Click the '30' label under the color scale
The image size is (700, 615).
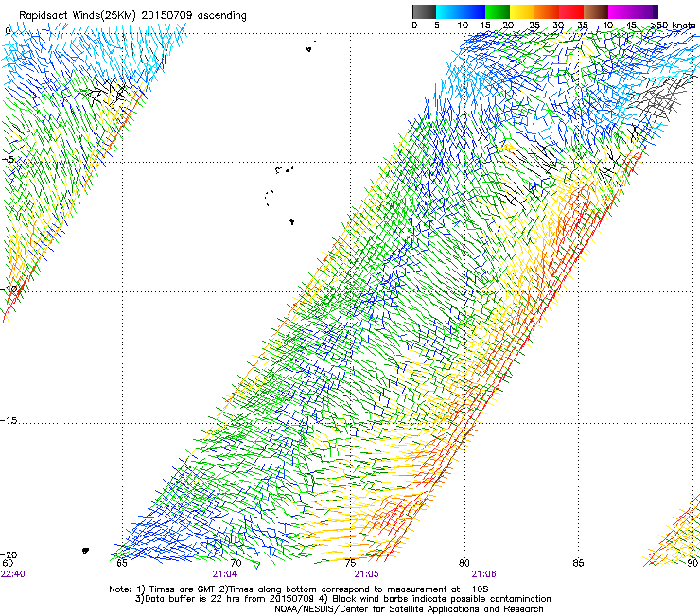pos(558,26)
